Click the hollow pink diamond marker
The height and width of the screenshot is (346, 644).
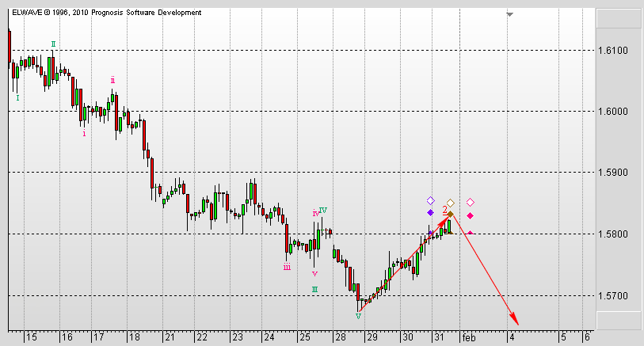pyautogui.click(x=471, y=203)
